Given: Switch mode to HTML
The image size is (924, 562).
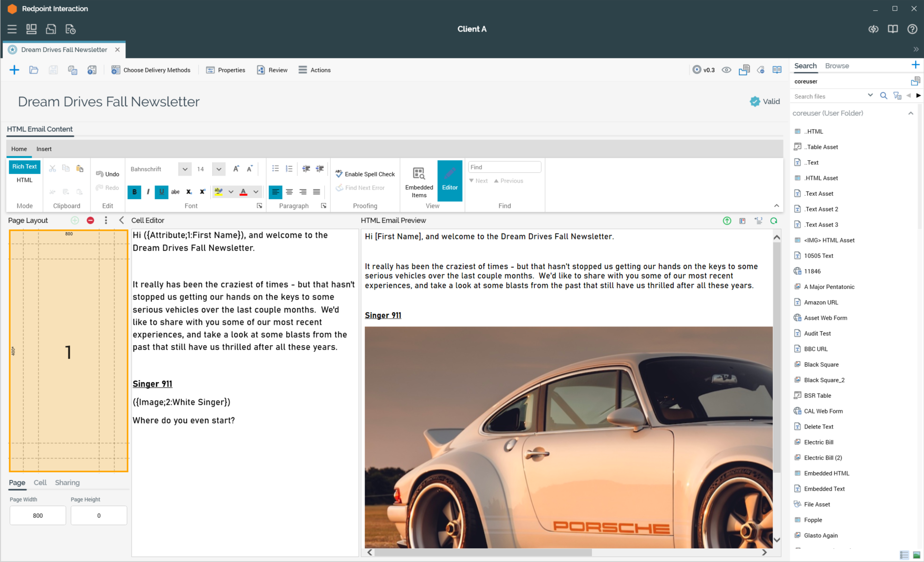Looking at the screenshot, I should pyautogui.click(x=24, y=180).
